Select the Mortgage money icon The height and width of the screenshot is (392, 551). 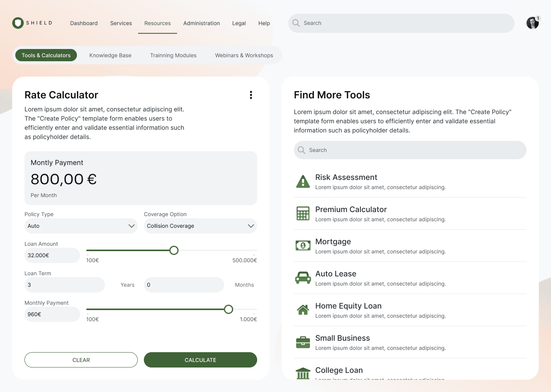(x=303, y=246)
